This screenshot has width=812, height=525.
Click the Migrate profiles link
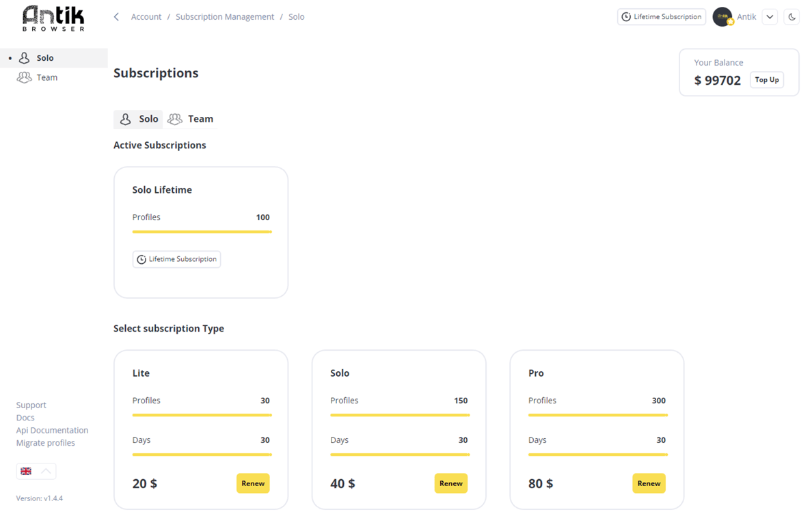click(x=46, y=443)
